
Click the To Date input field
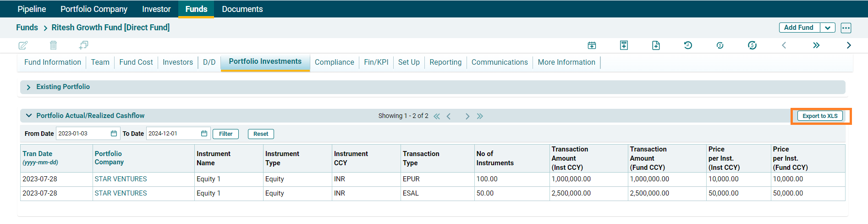coord(173,134)
